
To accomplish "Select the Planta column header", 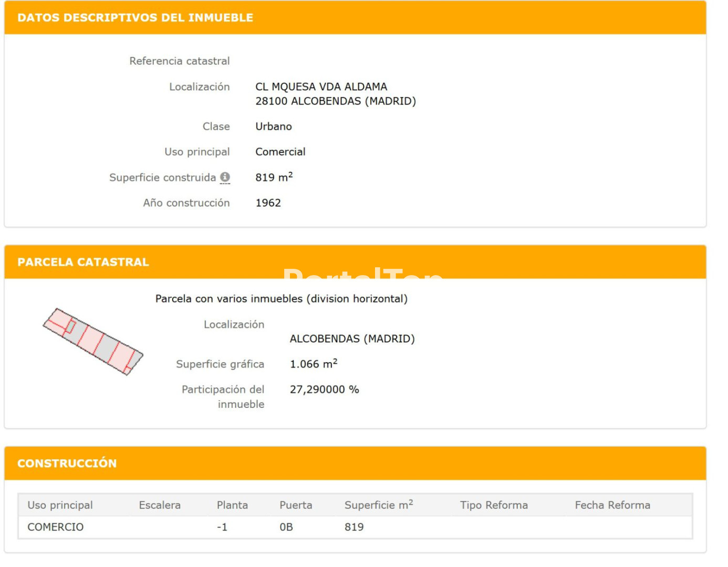I will click(232, 505).
